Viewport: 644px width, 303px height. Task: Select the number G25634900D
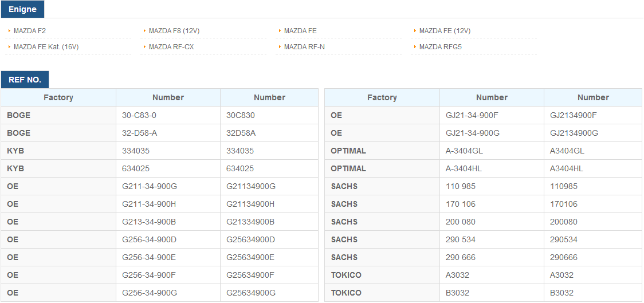pyautogui.click(x=250, y=239)
